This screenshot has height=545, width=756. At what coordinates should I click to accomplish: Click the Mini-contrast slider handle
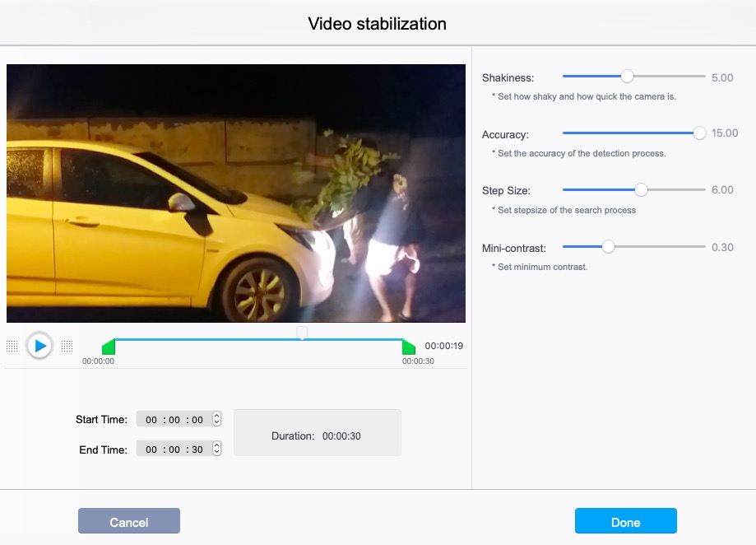(608, 246)
